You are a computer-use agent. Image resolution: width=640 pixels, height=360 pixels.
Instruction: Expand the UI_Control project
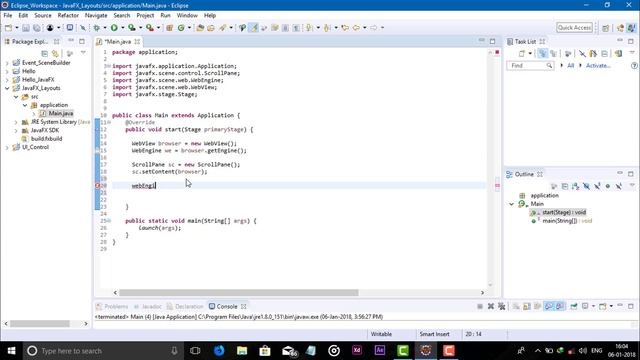point(7,147)
